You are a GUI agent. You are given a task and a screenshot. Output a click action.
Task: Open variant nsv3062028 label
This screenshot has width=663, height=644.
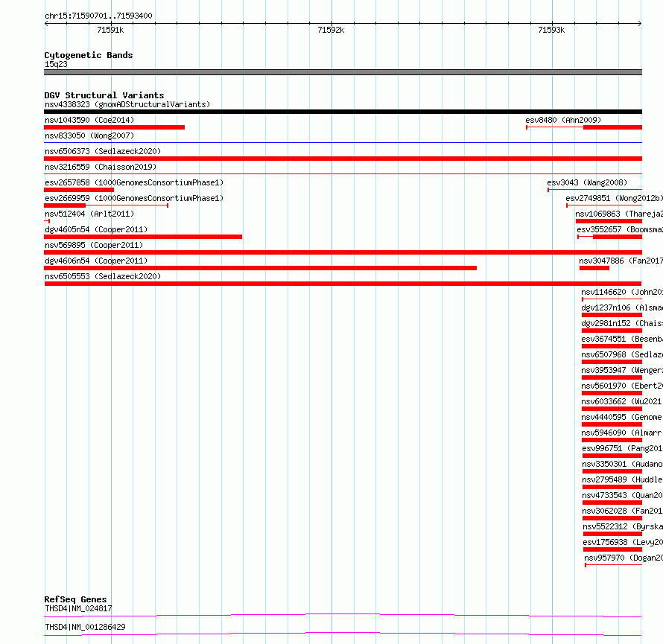[x=623, y=511]
